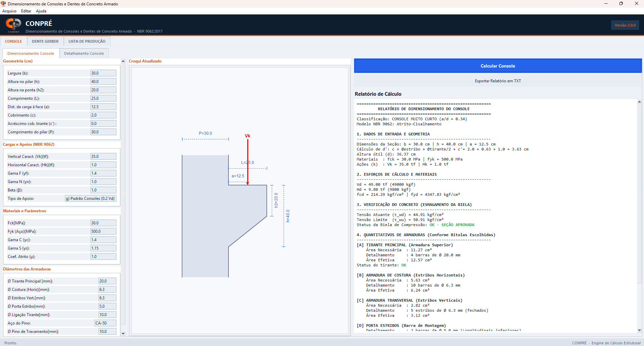Image resolution: width=644 pixels, height=346 pixels.
Task: Click the 'Cargas e Apoios (NBR 9062)' header
Action: [29, 144]
